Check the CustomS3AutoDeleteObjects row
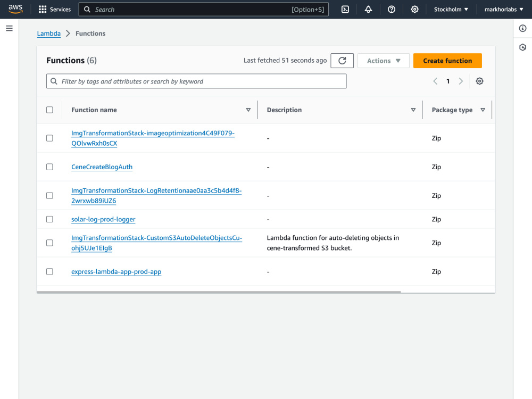 pyautogui.click(x=49, y=243)
